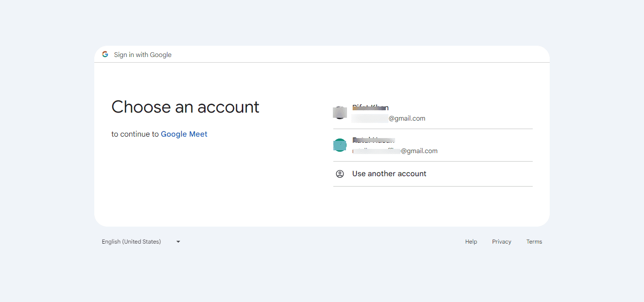Viewport: 644px width, 302px height.
Task: Open the Help link
Action: click(x=471, y=242)
